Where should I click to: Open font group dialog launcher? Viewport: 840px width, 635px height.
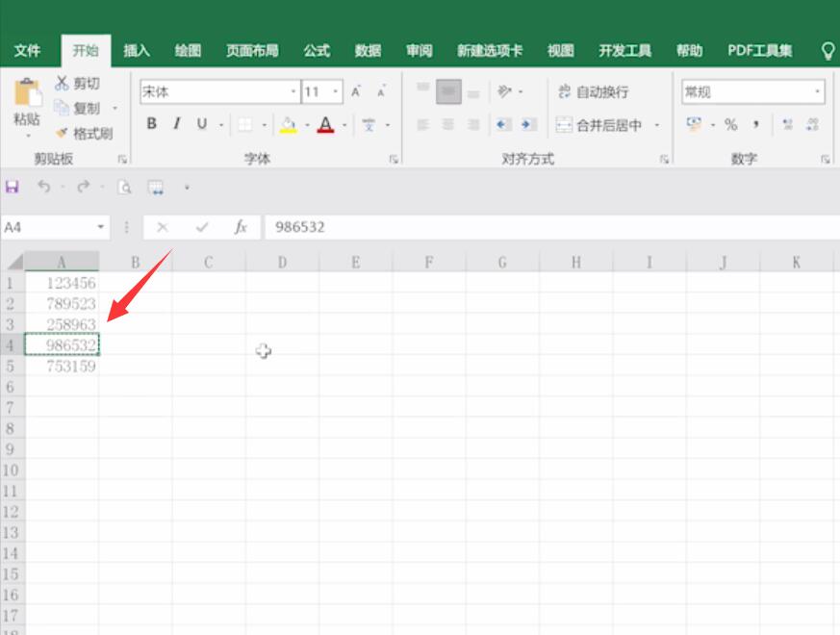pos(394,159)
